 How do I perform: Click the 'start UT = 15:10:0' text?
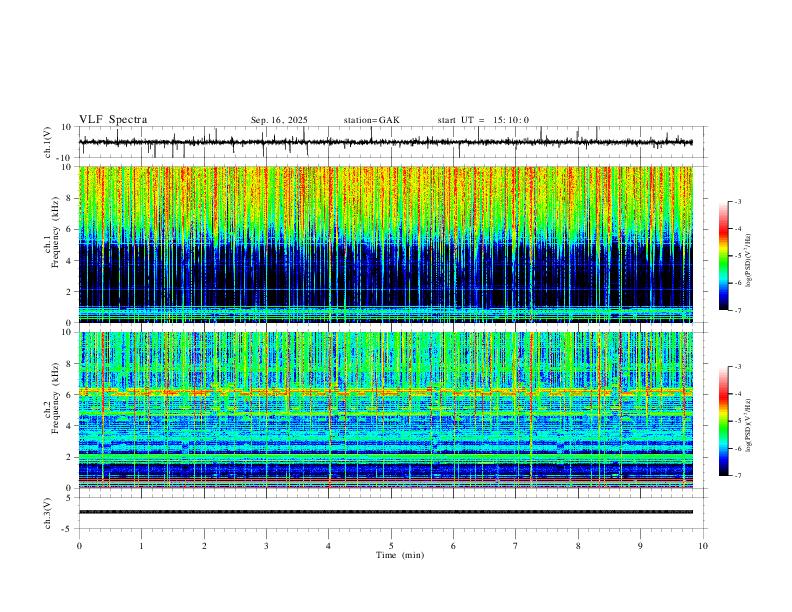coord(483,120)
